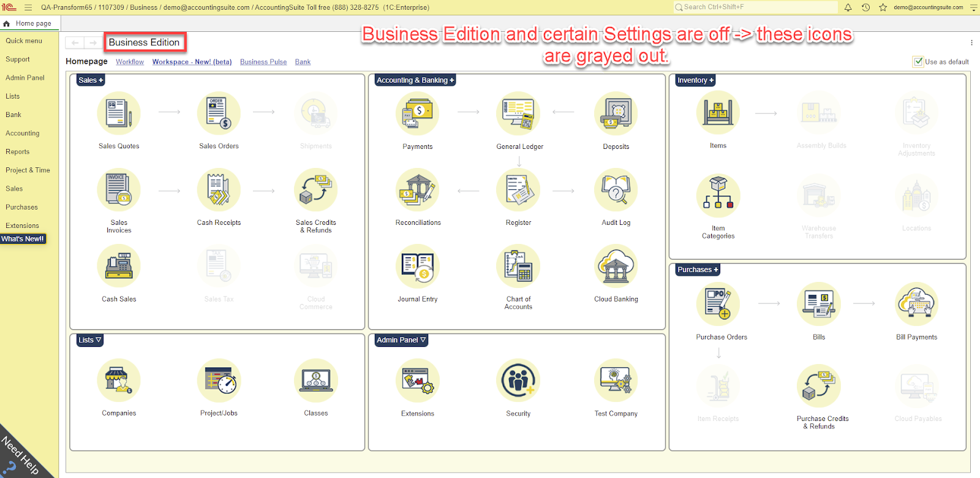Open the hamburger main menu

(28, 7)
